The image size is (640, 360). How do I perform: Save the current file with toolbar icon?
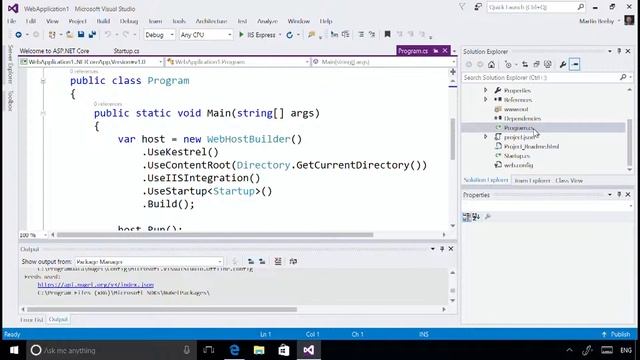81,35
